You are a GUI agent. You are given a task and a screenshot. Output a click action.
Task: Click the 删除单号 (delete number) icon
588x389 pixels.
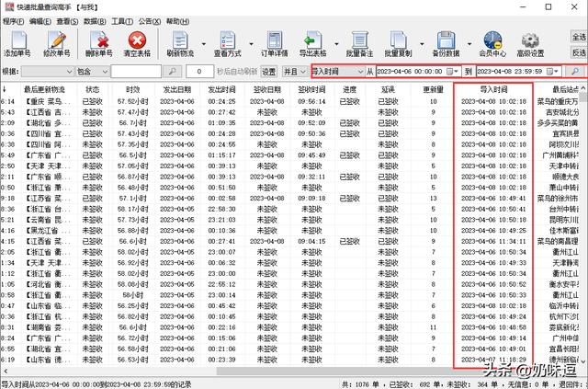click(x=98, y=42)
